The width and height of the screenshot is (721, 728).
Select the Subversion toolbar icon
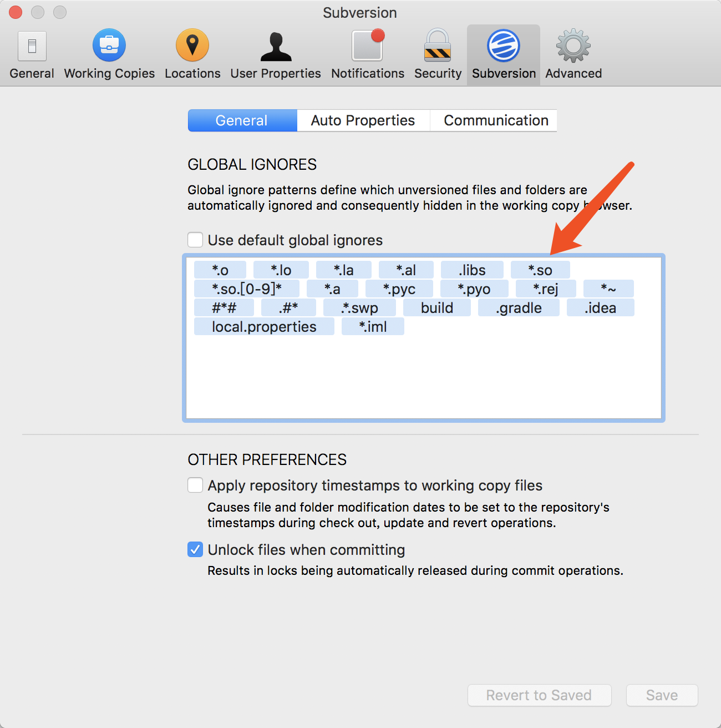[504, 54]
